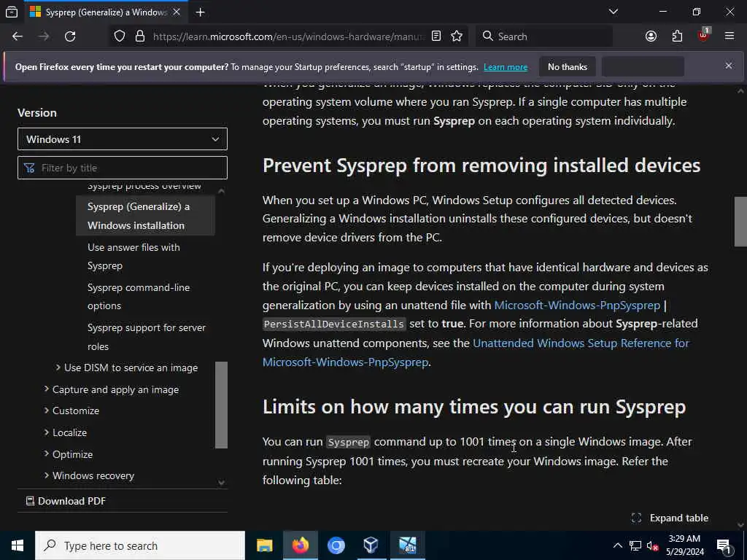The height and width of the screenshot is (560, 747).
Task: Focus the Firefox Search box
Action: [544, 36]
